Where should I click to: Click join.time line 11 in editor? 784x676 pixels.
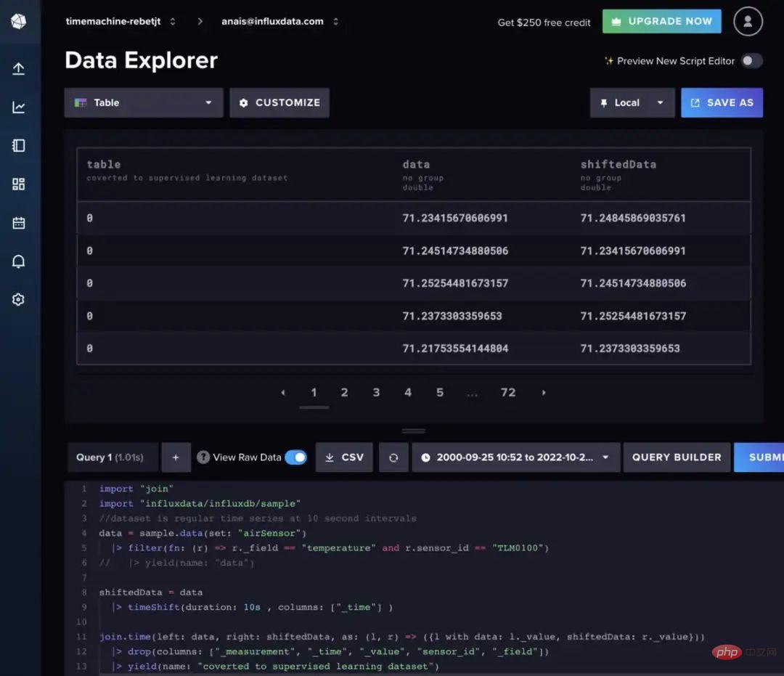coord(402,637)
